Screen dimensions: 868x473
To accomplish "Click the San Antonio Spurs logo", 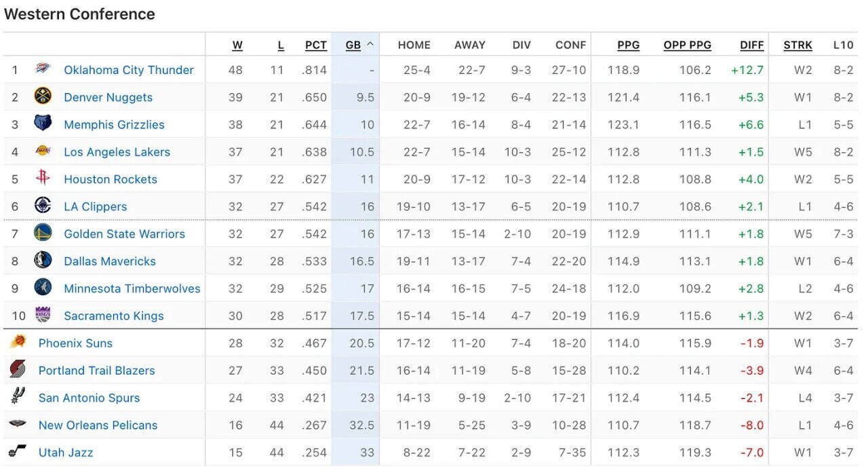I will click(18, 397).
